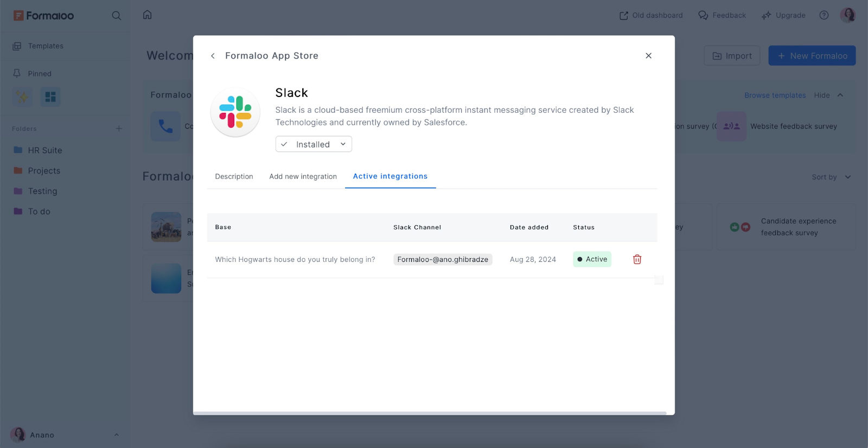Open the Old dashboard link
This screenshot has width=868, height=448.
tap(651, 15)
